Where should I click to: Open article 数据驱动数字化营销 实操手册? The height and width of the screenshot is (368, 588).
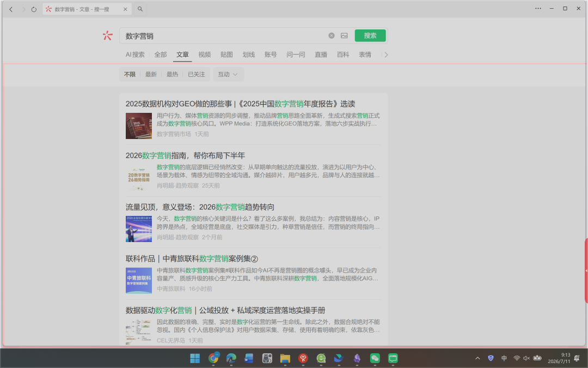[x=225, y=310]
